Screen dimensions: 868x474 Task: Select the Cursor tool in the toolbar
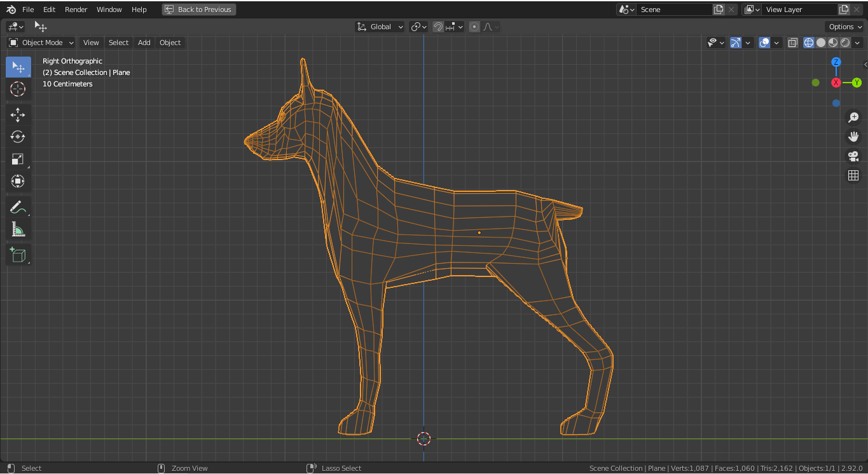(18, 89)
